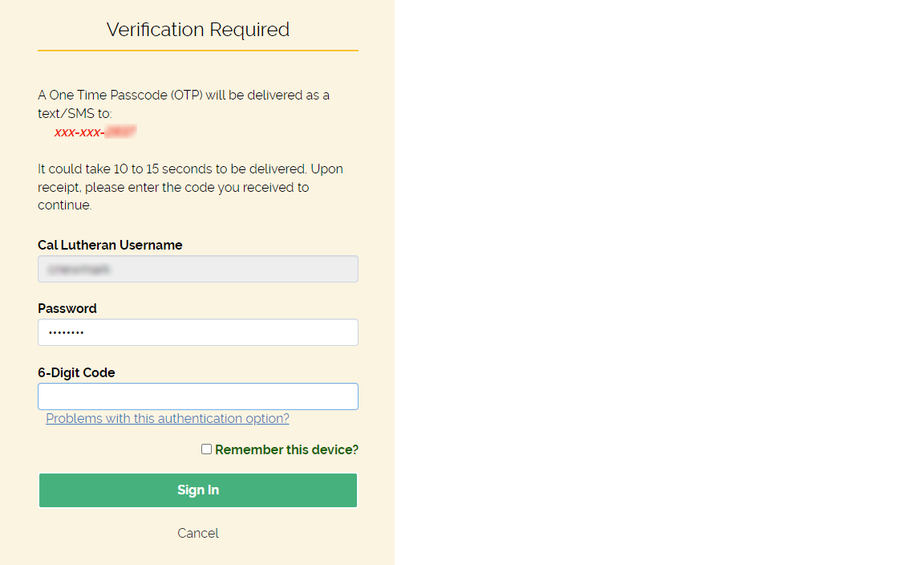Screen dimensions: 924x565
Task: Click the 'Password' field label
Action: point(67,308)
